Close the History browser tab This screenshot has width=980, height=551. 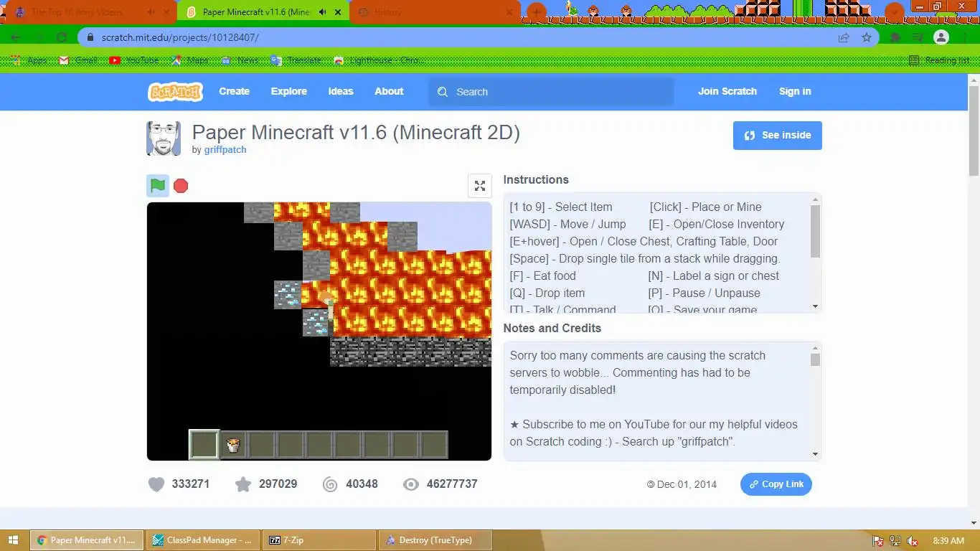(x=510, y=12)
